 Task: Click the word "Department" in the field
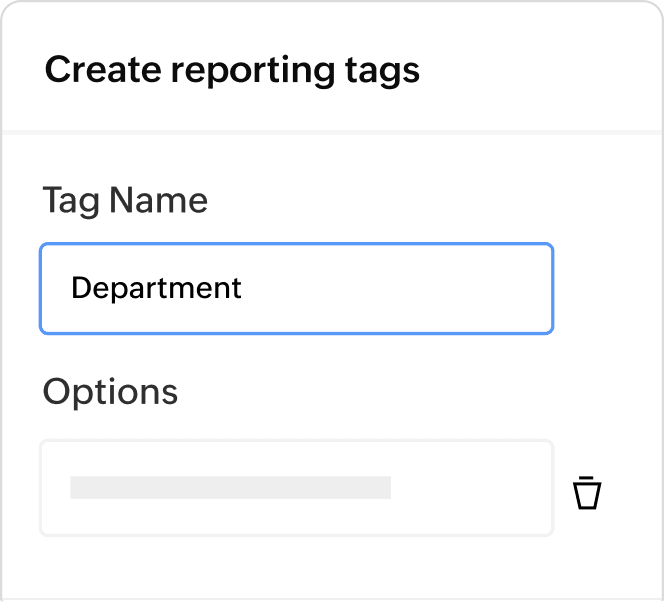(x=156, y=288)
